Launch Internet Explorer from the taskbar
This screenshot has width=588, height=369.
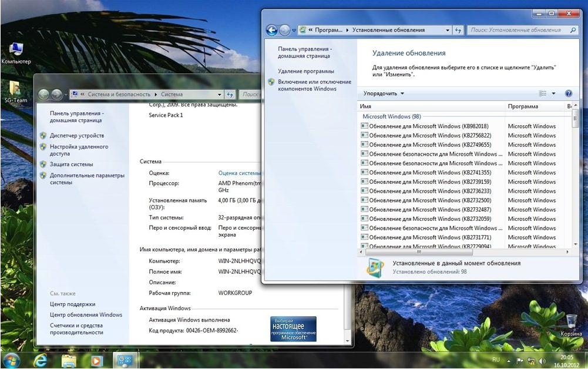click(x=40, y=360)
